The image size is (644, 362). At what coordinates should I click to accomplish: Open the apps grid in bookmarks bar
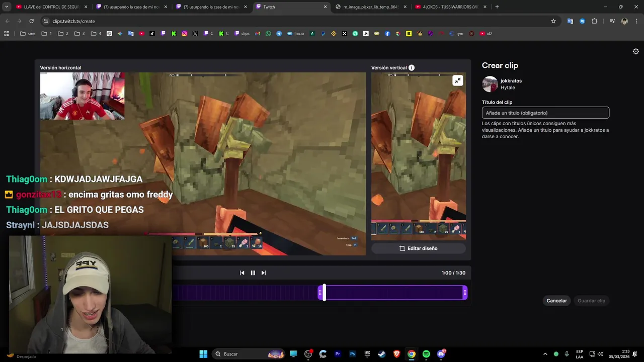click(7, 34)
